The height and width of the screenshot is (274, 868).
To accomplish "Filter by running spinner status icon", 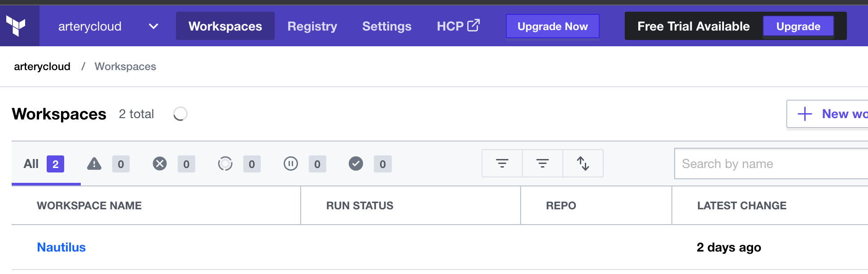I will [225, 164].
